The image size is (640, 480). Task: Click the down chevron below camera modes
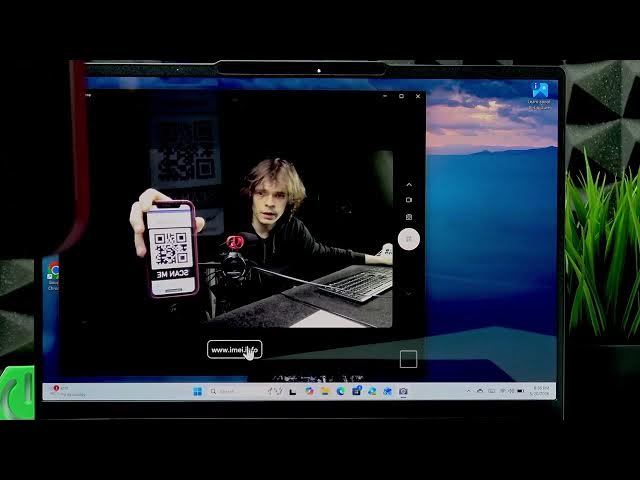click(x=409, y=293)
